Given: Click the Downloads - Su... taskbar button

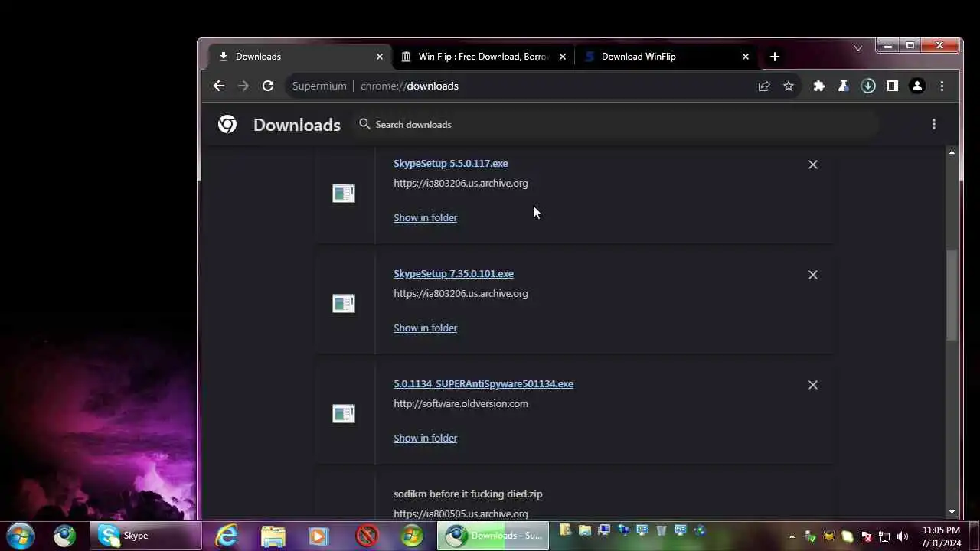Looking at the screenshot, I should 493,536.
